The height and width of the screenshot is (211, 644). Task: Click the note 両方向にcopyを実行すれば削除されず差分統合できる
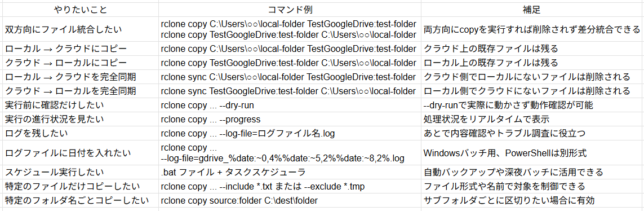(x=532, y=29)
